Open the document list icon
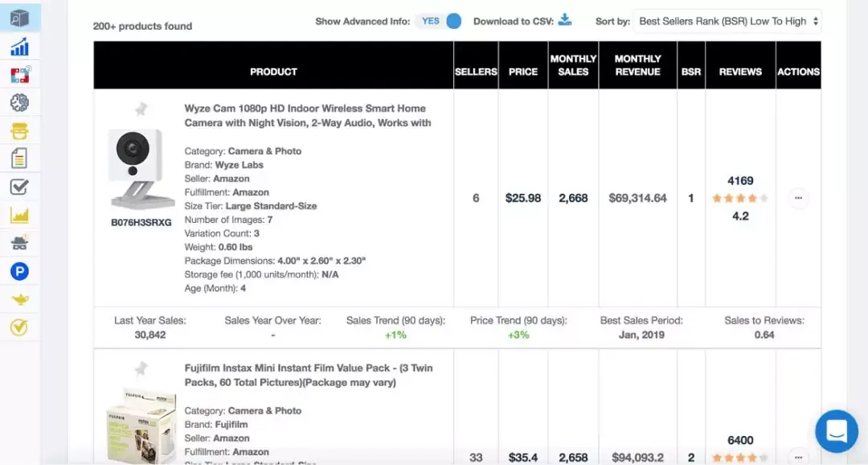Image resolution: width=868 pixels, height=465 pixels. click(x=19, y=158)
